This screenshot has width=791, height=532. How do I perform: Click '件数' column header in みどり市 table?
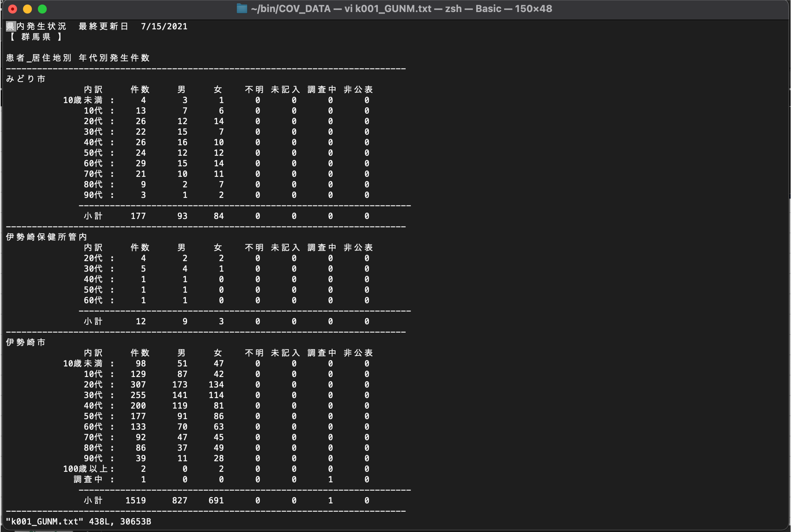[140, 89]
